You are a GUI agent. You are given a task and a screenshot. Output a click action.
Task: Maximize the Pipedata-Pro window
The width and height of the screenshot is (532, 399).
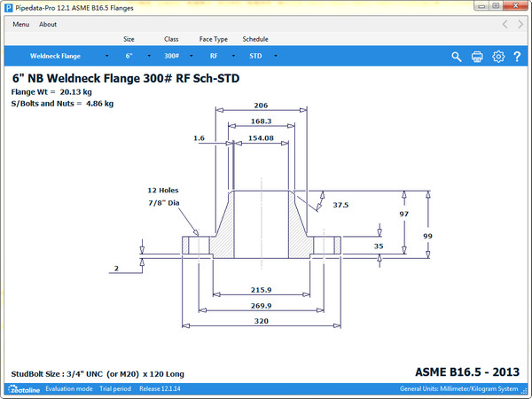(497, 6)
